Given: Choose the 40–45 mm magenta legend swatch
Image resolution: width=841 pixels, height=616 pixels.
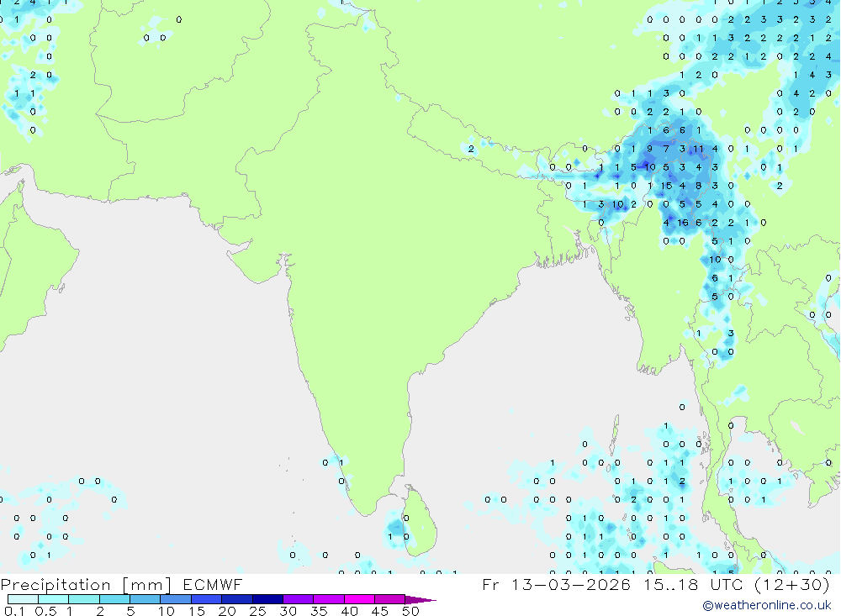Looking at the screenshot, I should [359, 599].
